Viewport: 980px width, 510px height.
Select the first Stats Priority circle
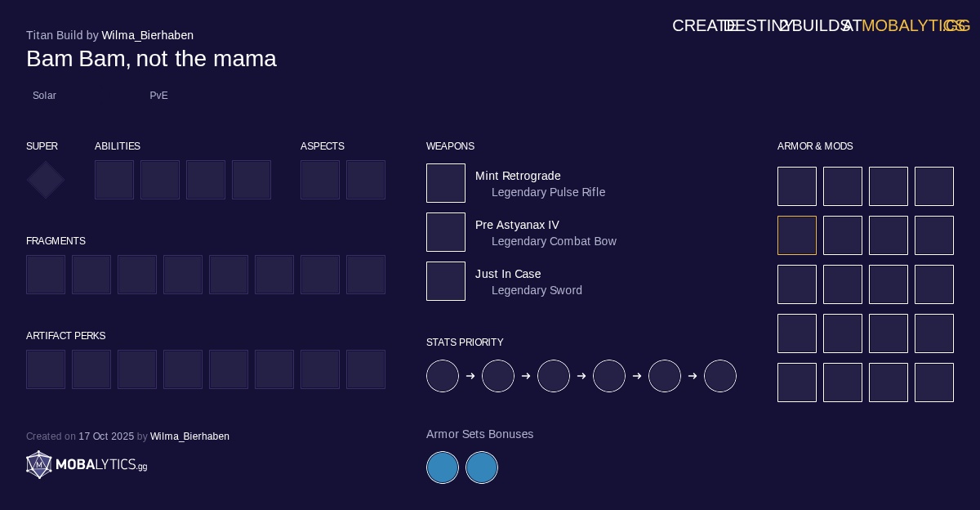coord(443,376)
